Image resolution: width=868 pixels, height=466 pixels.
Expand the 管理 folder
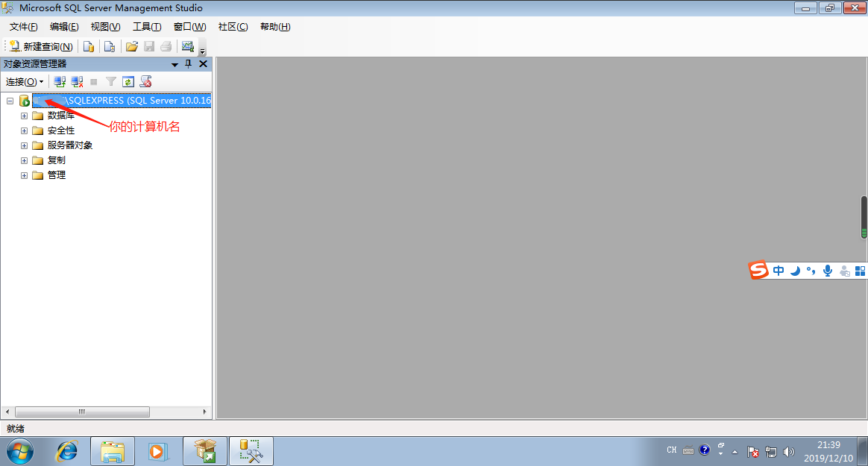(x=24, y=175)
